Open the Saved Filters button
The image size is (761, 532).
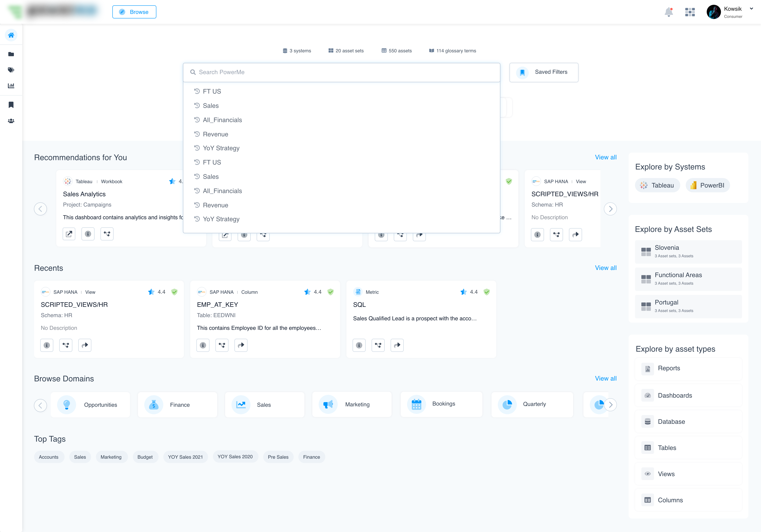pyautogui.click(x=544, y=72)
